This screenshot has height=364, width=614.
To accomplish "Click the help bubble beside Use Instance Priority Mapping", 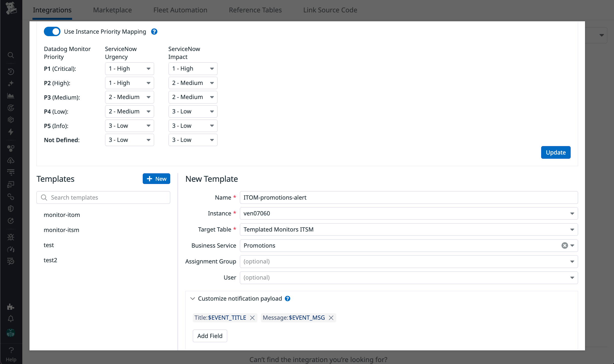I will pyautogui.click(x=154, y=31).
